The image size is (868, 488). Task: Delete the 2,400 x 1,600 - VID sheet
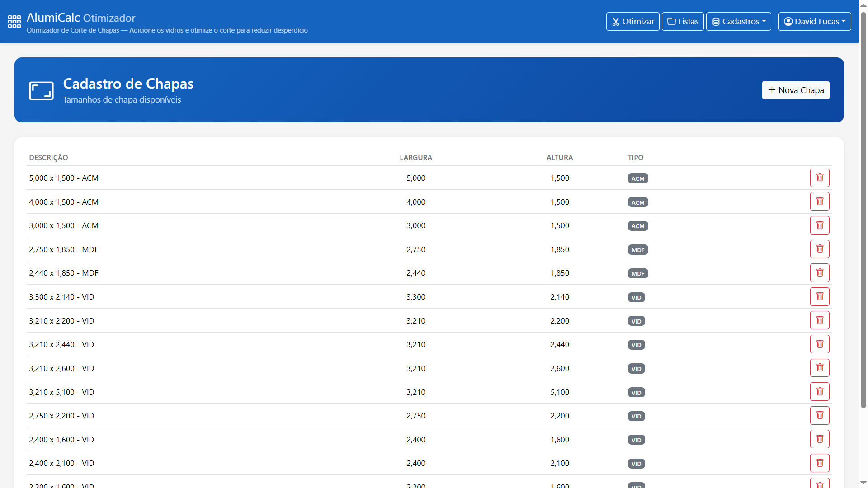click(820, 439)
